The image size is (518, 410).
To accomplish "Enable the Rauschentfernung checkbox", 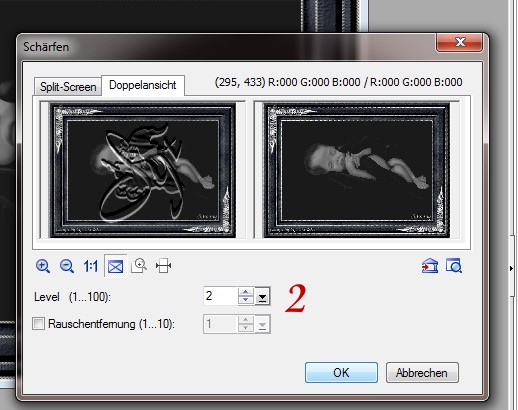I will point(38,324).
